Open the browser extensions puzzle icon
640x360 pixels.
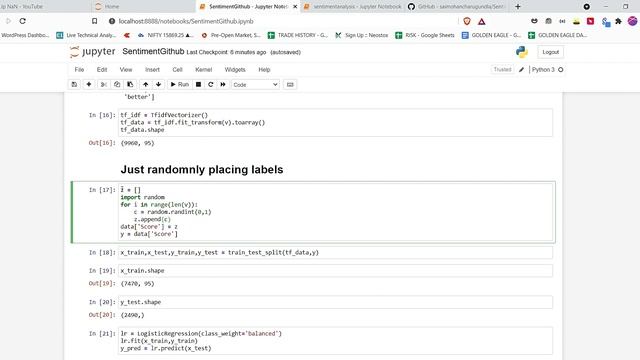pyautogui.click(x=618, y=21)
